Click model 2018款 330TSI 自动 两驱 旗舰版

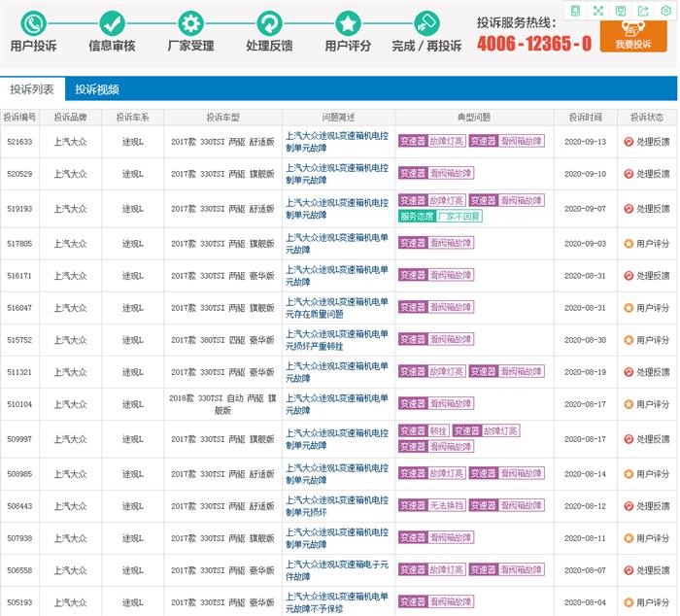222,404
